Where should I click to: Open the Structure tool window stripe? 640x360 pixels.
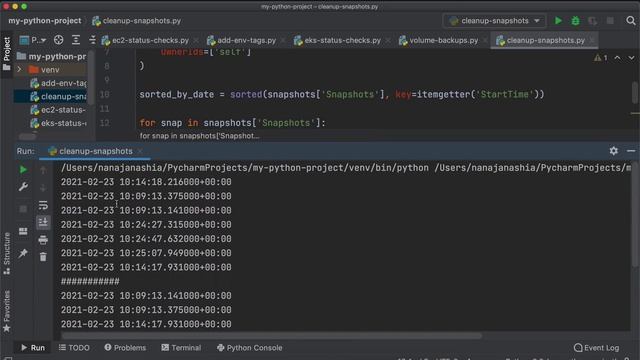pyautogui.click(x=7, y=253)
